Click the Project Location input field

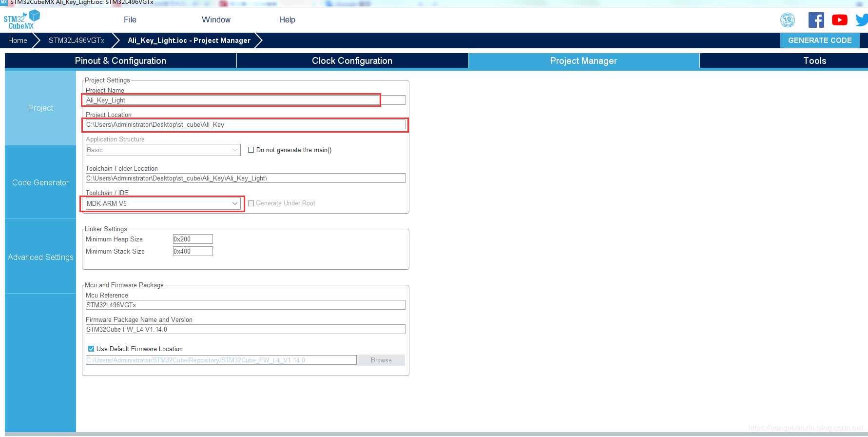click(x=245, y=124)
